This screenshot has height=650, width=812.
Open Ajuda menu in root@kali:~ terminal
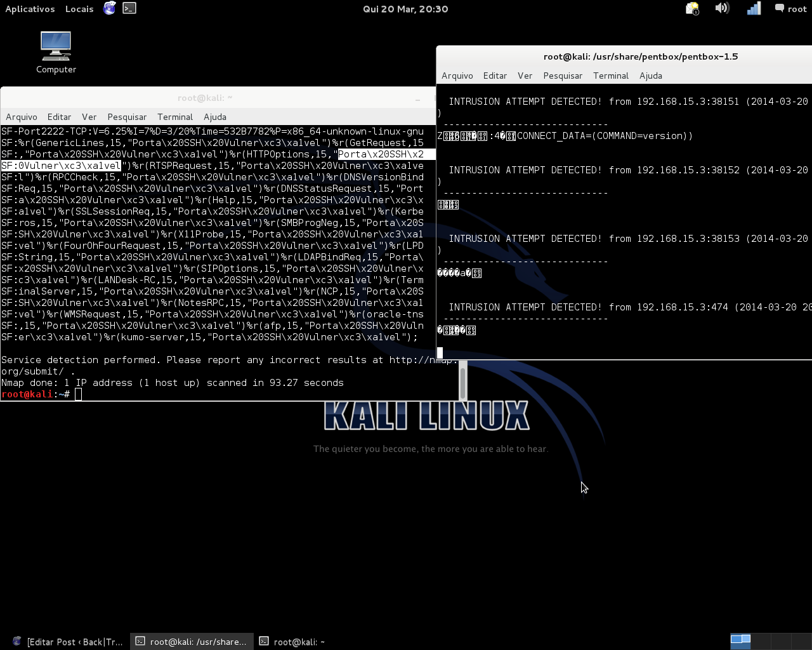[x=214, y=117]
